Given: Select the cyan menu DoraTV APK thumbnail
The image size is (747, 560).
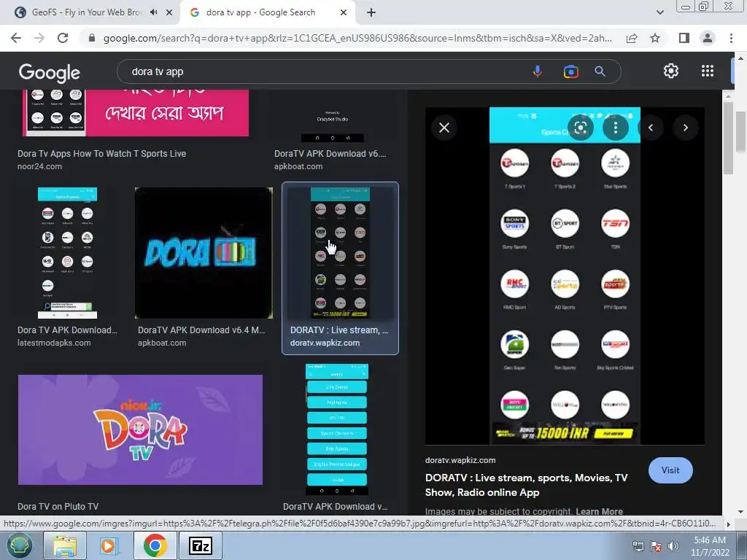Looking at the screenshot, I should pos(337,429).
